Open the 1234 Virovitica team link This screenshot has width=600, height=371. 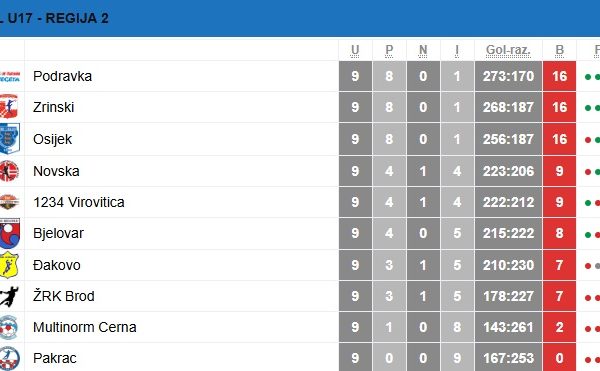79,202
